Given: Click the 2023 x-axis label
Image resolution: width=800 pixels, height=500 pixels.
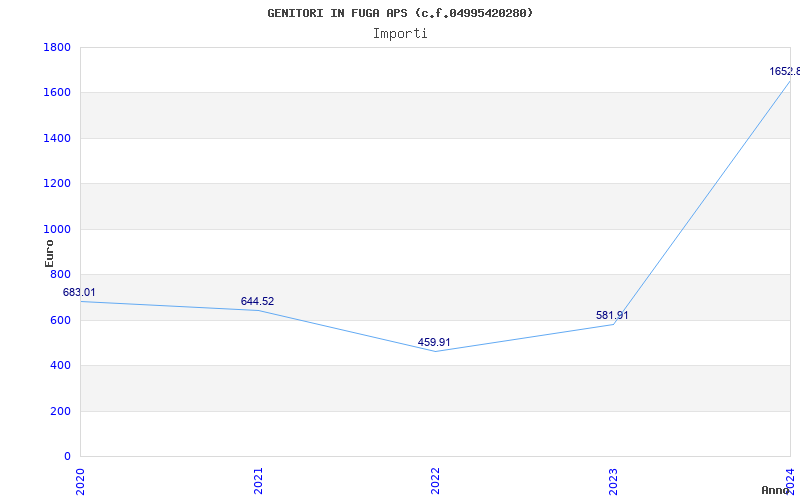Looking at the screenshot, I should pos(613,481).
